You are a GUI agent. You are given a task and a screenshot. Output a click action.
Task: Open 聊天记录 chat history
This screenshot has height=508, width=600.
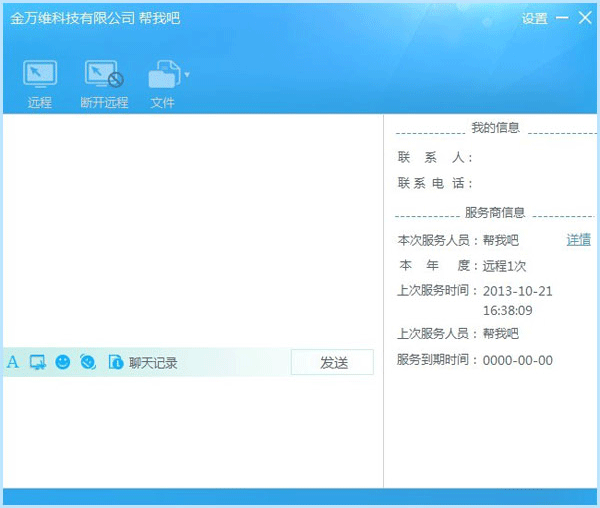coord(153,363)
